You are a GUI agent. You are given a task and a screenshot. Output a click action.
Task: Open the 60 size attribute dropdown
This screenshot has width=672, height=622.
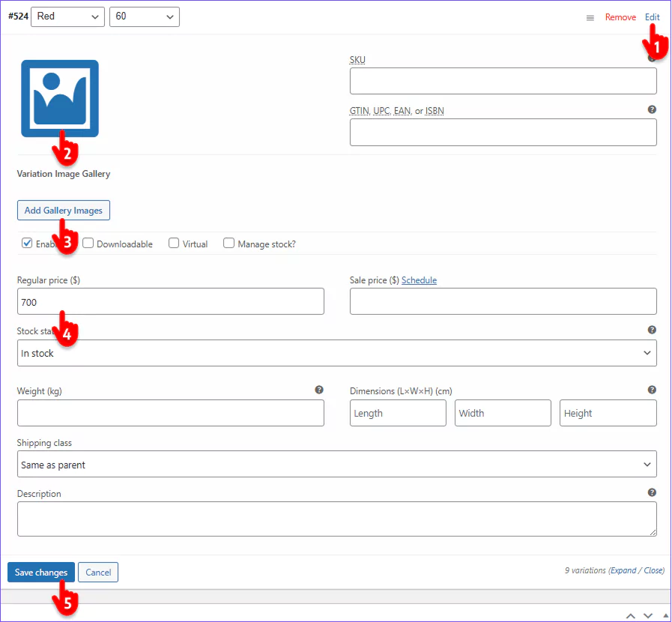coord(145,16)
